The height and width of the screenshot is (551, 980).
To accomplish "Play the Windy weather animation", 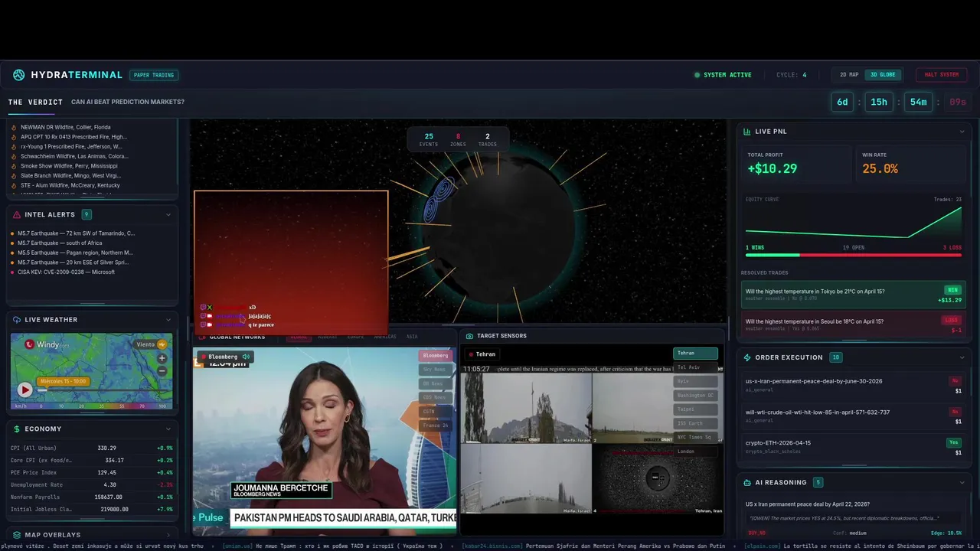I will (24, 390).
